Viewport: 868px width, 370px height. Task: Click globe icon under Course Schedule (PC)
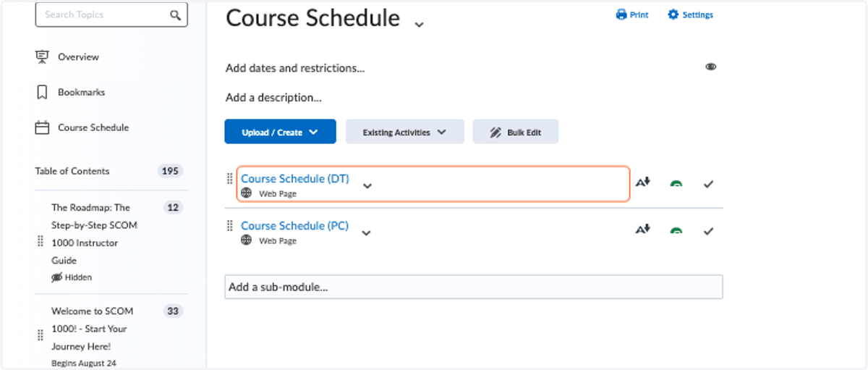tap(247, 240)
